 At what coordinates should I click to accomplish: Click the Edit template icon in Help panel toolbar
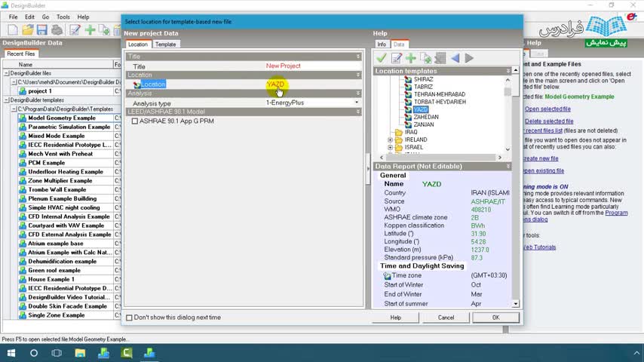397,58
